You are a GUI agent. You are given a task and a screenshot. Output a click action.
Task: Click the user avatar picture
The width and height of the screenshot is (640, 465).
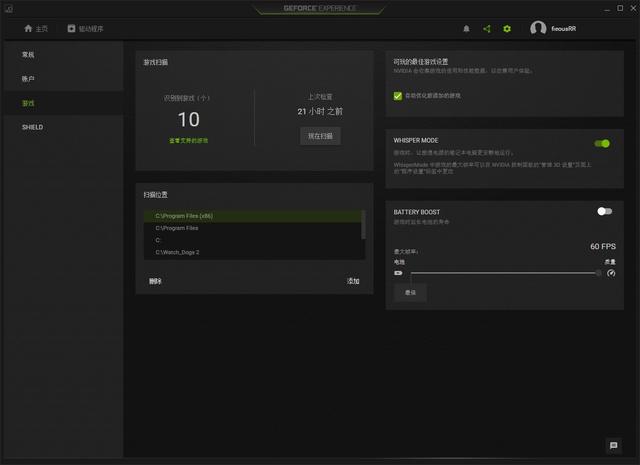point(538,29)
